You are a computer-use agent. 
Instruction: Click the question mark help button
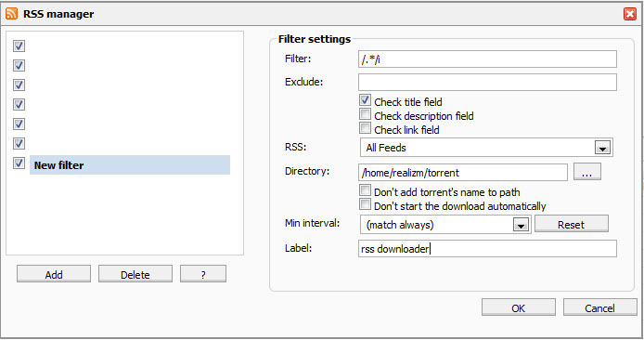203,274
